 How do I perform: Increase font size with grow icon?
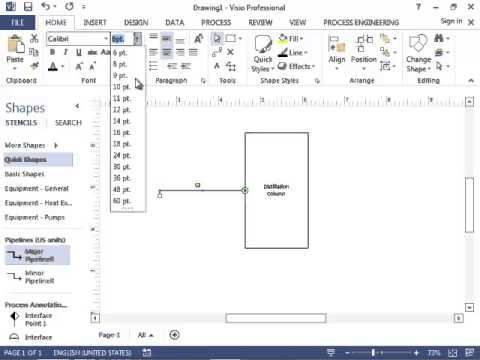(79, 67)
